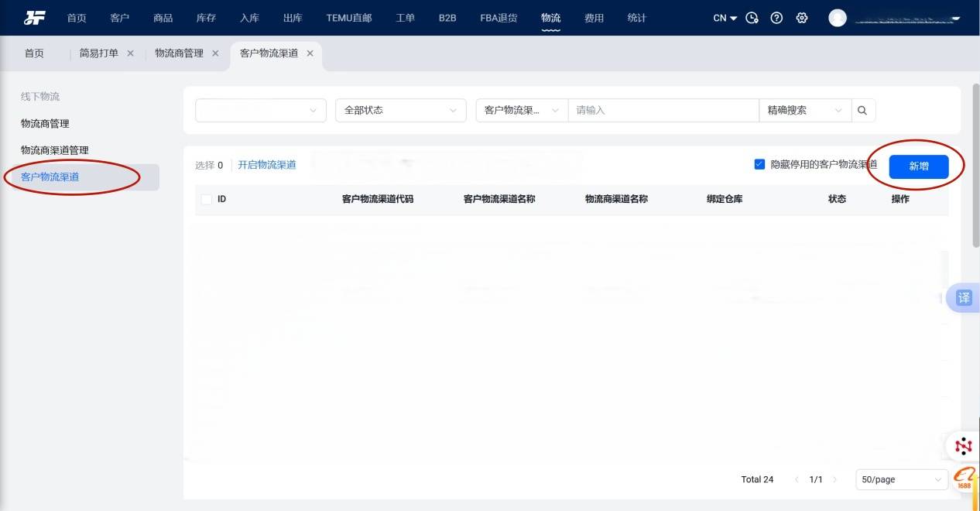Uncheck 隐藏停用的客户物流渠道 checkbox
The width and height of the screenshot is (980, 511).
tap(759, 164)
